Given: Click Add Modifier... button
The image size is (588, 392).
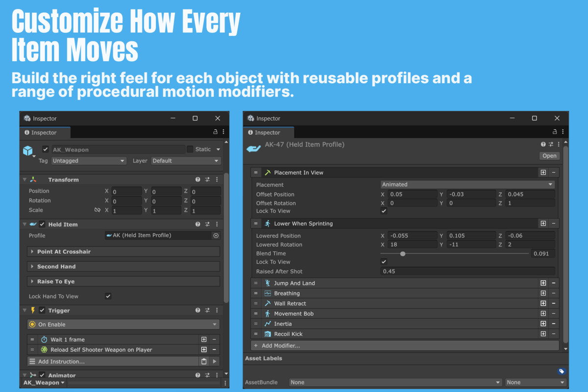Looking at the screenshot, I should (405, 345).
